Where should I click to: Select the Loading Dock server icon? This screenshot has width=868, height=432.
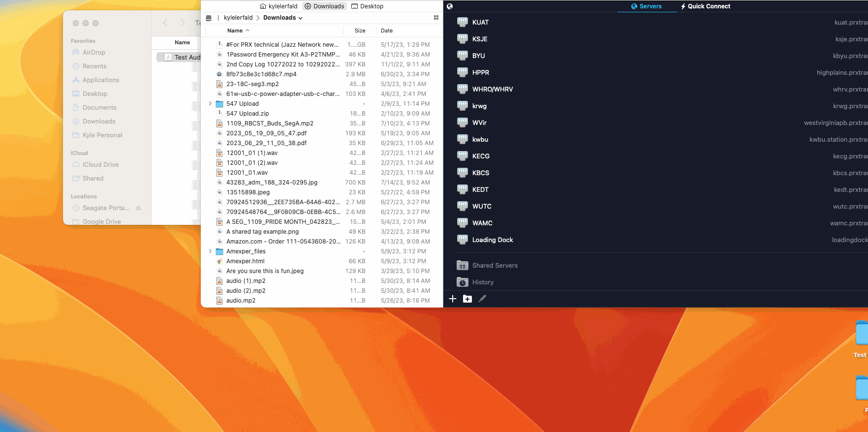pyautogui.click(x=462, y=240)
